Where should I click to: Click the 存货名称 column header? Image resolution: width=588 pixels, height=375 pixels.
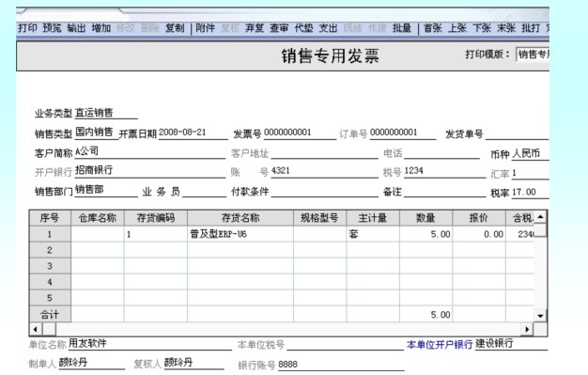click(x=240, y=218)
